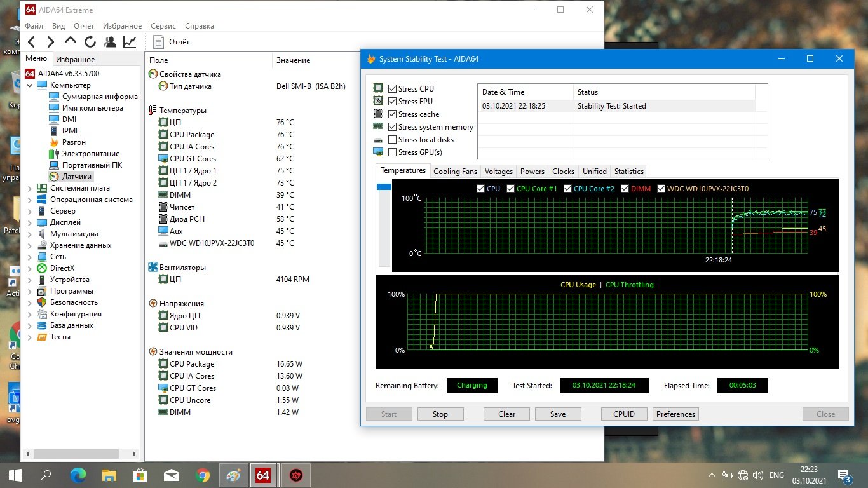Select Датчики sensors tree item
Image resolution: width=868 pixels, height=488 pixels.
(x=71, y=177)
